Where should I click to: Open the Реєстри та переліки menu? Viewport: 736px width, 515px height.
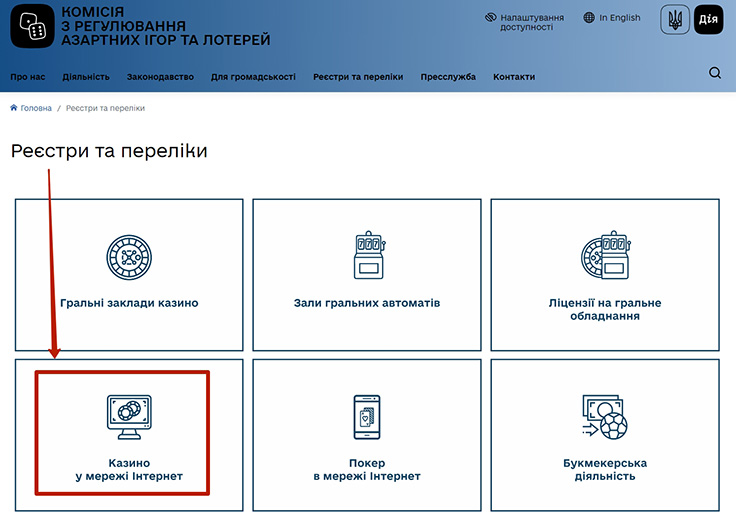358,77
